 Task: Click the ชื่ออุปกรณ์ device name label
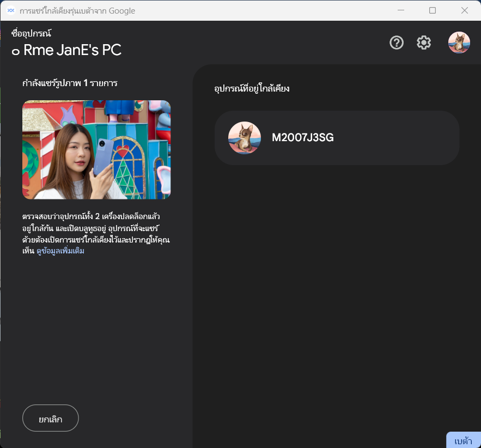(31, 34)
